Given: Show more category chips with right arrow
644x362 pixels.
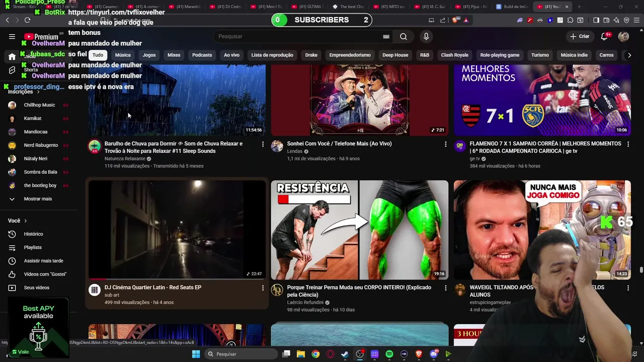Looking at the screenshot, I should coord(629,55).
